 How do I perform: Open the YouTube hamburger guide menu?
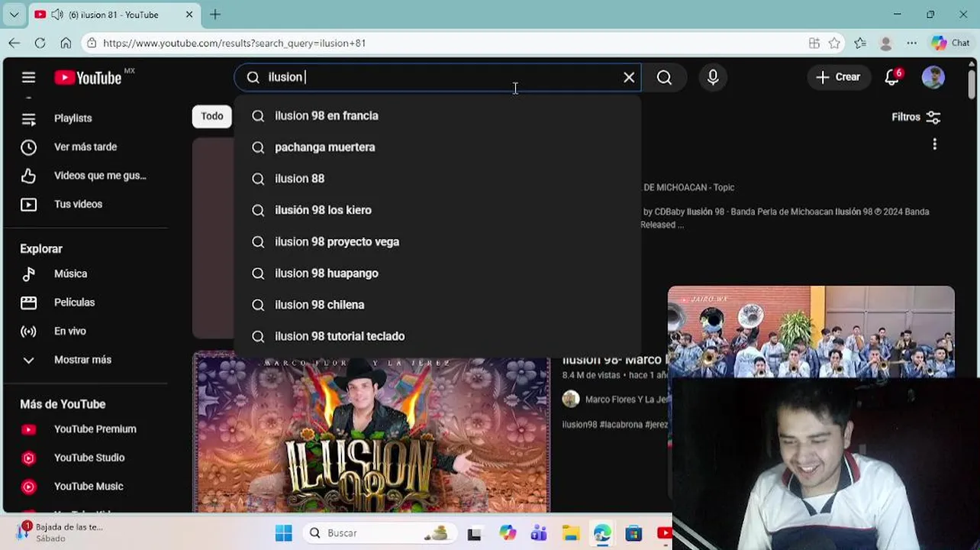(28, 77)
